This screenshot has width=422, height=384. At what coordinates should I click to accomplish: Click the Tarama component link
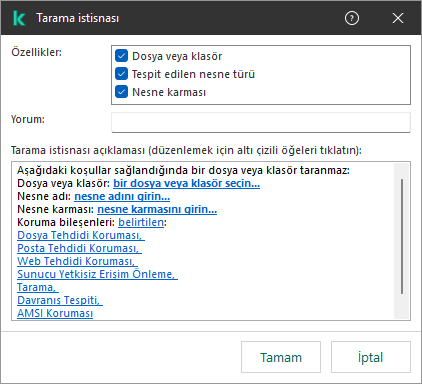38,287
